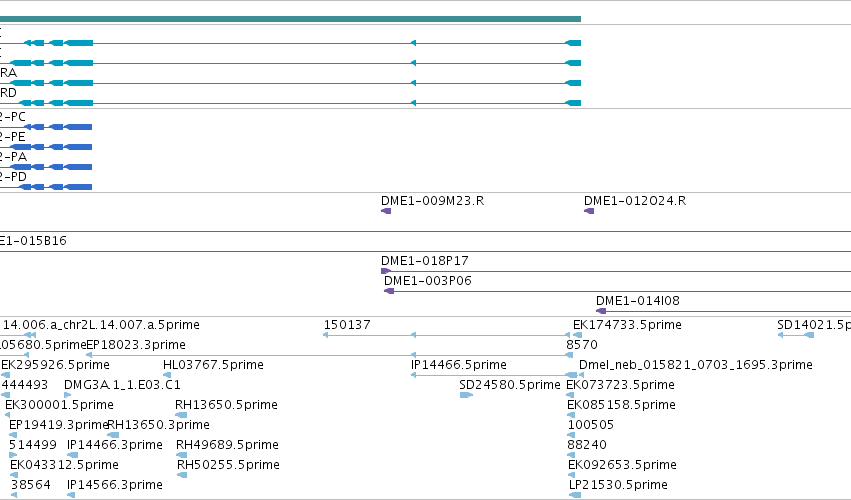Click the IP14566.3prime EST glyph
851x500 pixels.
71,495
